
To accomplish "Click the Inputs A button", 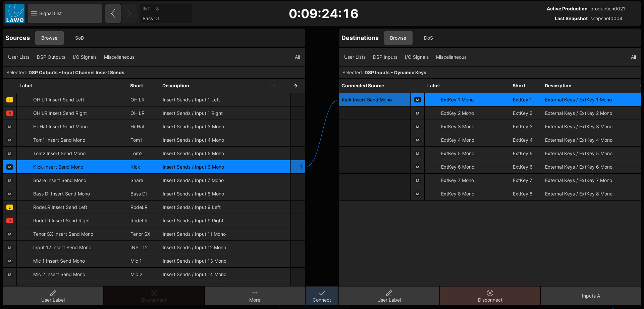I will pyautogui.click(x=591, y=296).
